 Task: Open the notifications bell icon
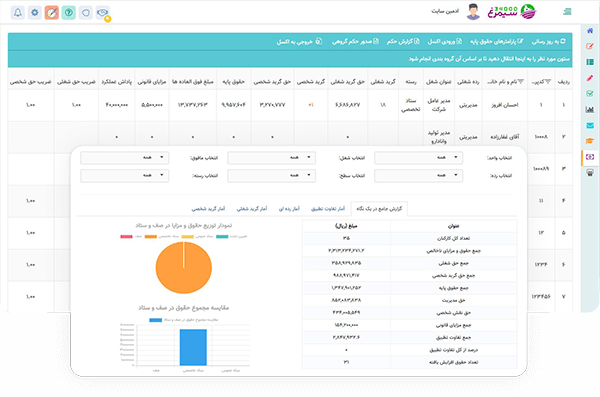click(18, 13)
